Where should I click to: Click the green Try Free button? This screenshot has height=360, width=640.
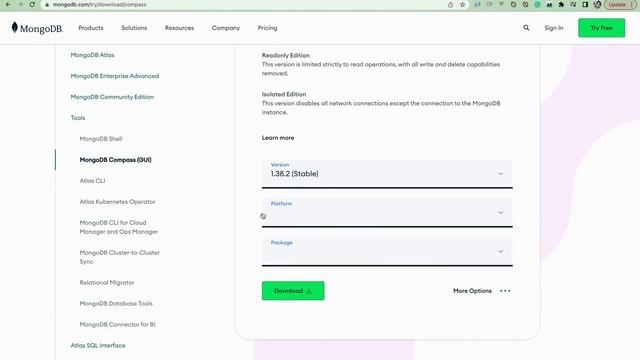click(601, 28)
